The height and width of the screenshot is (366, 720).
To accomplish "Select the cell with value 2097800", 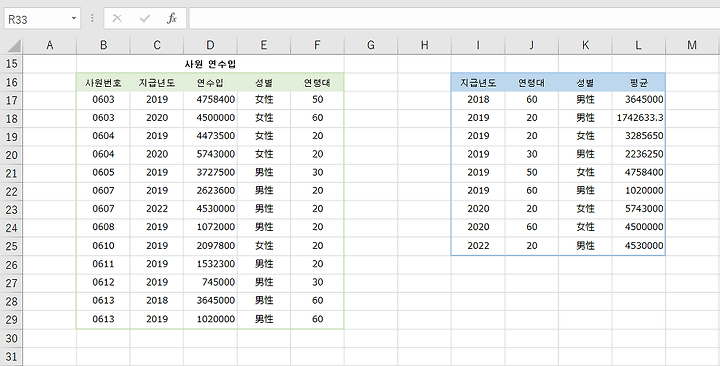I will (x=210, y=246).
